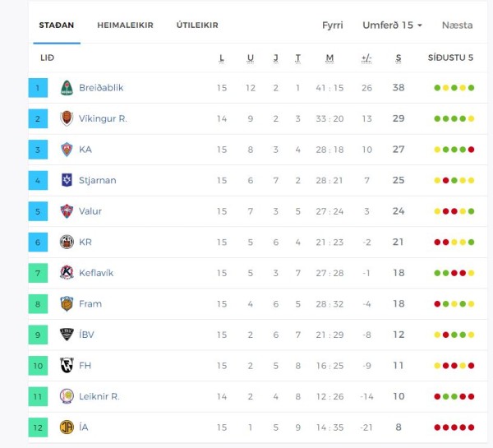Open the Leiknir R. team link
Screen dimensions: 493x448
click(99, 396)
